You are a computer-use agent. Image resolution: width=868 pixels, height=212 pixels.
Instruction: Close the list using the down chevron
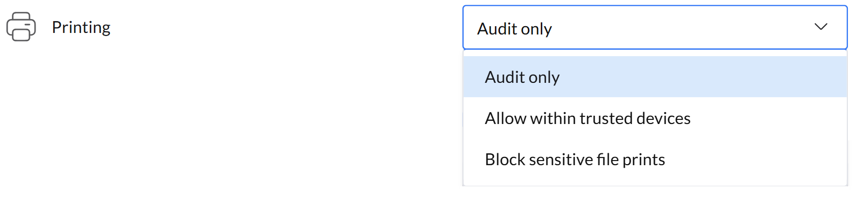[821, 27]
